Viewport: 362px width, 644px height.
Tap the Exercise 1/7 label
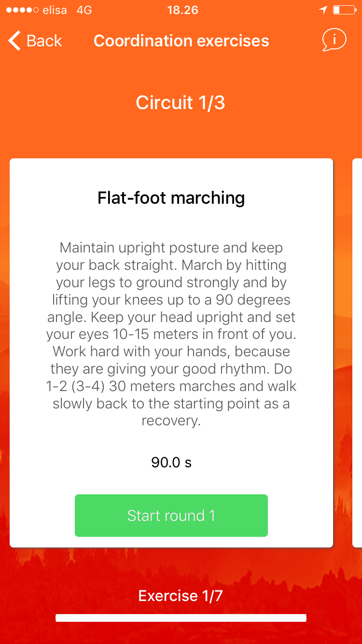click(181, 596)
